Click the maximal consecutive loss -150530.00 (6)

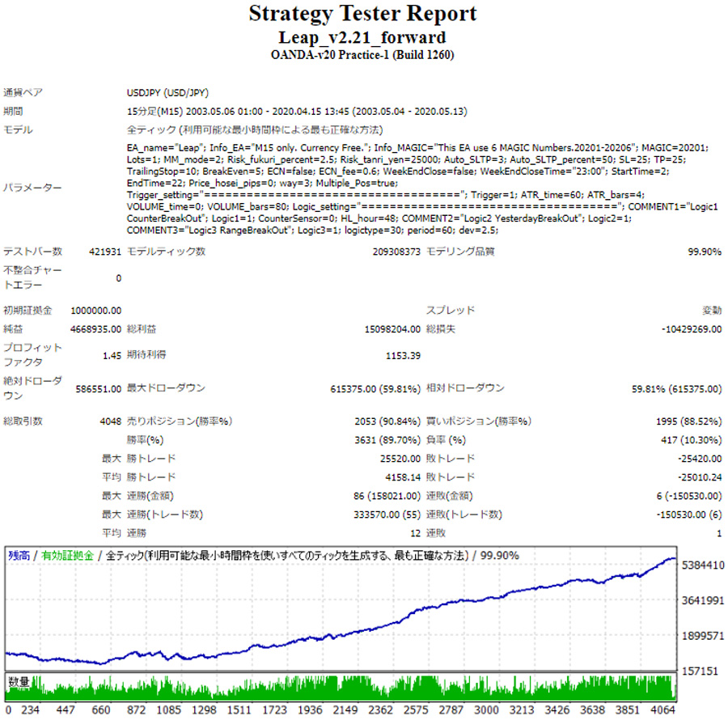(689, 514)
